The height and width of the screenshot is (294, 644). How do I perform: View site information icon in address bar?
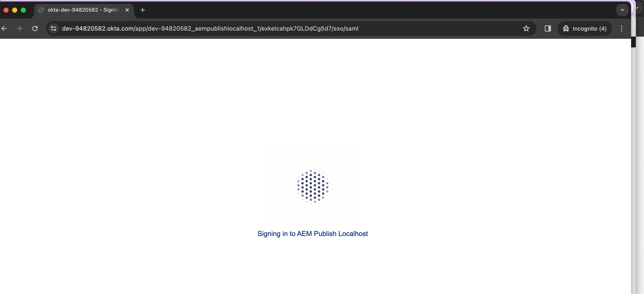[x=53, y=28]
